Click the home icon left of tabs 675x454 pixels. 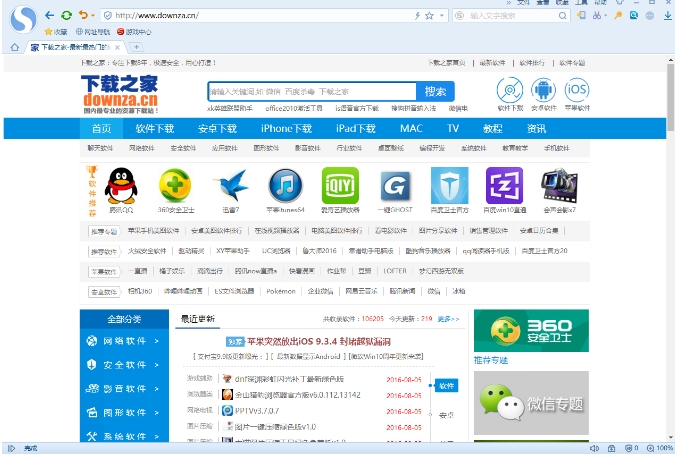15,47
